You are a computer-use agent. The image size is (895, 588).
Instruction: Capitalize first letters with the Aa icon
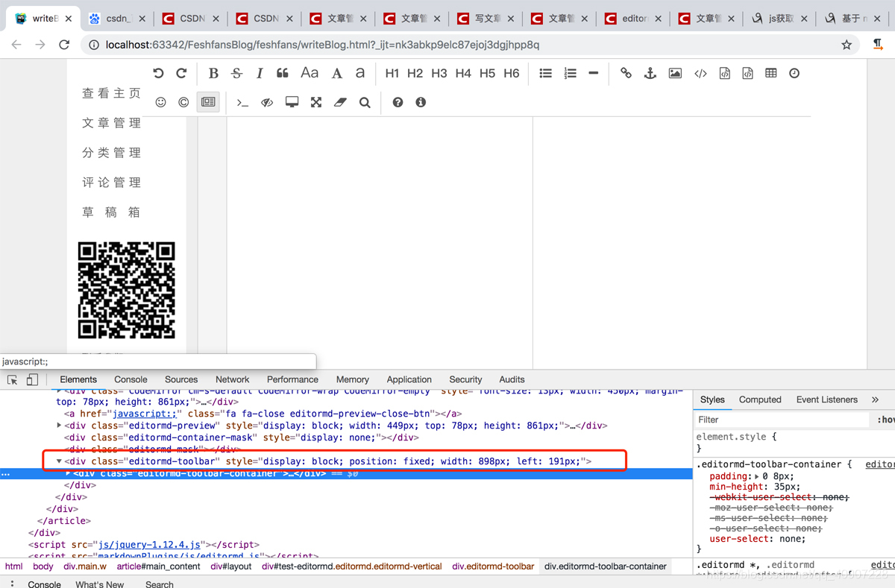pos(310,73)
